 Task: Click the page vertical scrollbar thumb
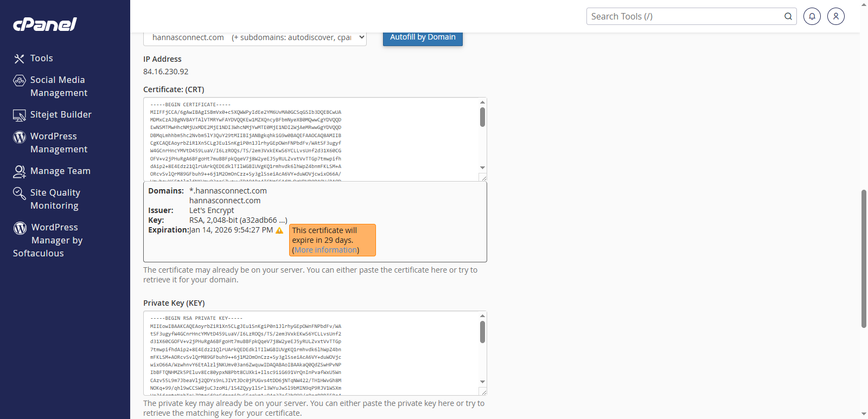[864, 258]
